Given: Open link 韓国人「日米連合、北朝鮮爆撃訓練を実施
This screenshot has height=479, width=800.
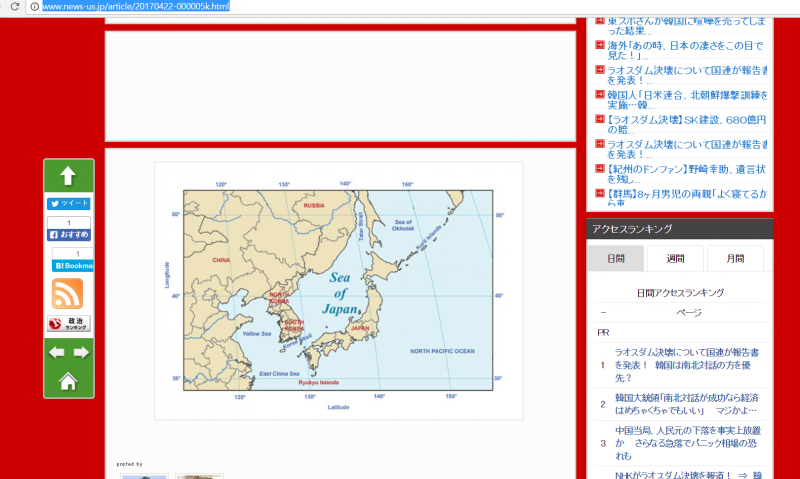Looking at the screenshot, I should (684, 100).
